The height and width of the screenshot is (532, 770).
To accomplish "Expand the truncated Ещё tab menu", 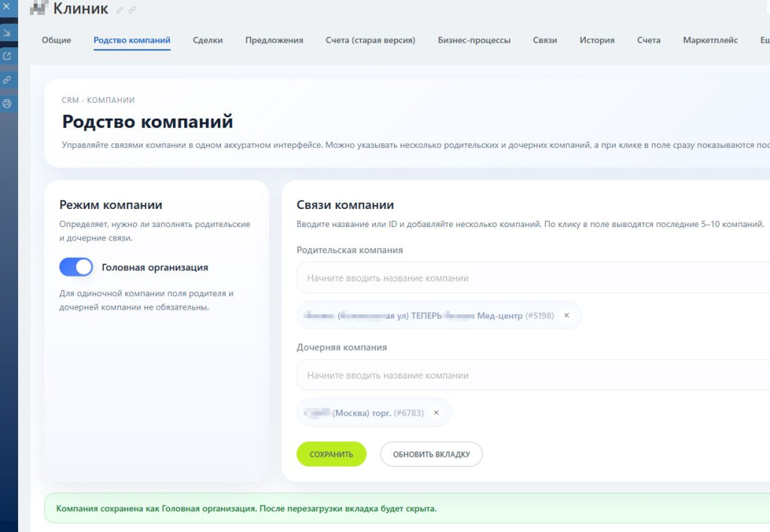I will (765, 41).
